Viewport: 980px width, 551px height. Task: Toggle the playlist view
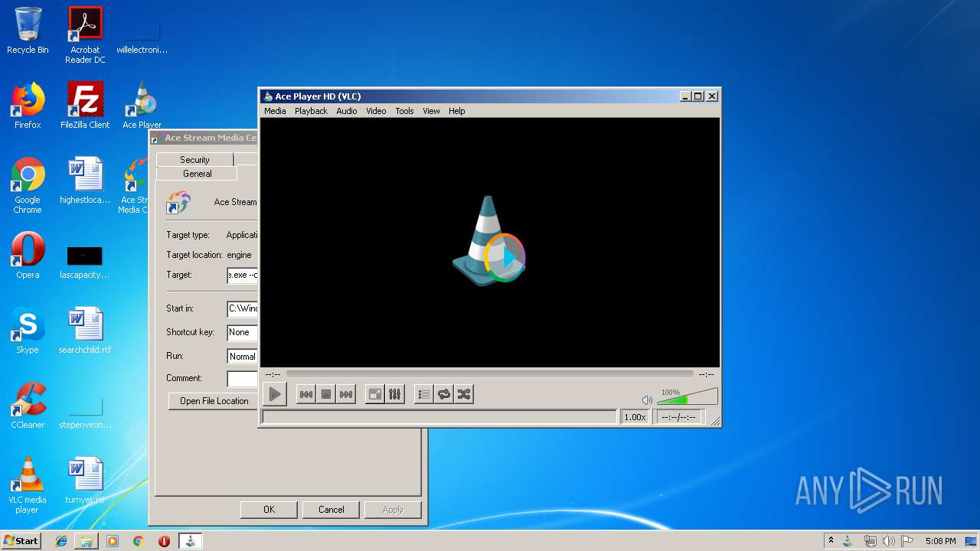pos(423,394)
